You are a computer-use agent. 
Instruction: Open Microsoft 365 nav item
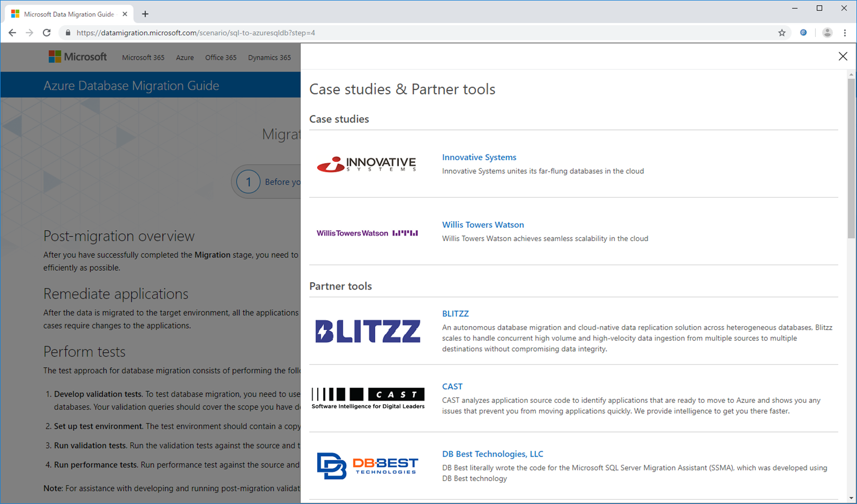point(143,57)
